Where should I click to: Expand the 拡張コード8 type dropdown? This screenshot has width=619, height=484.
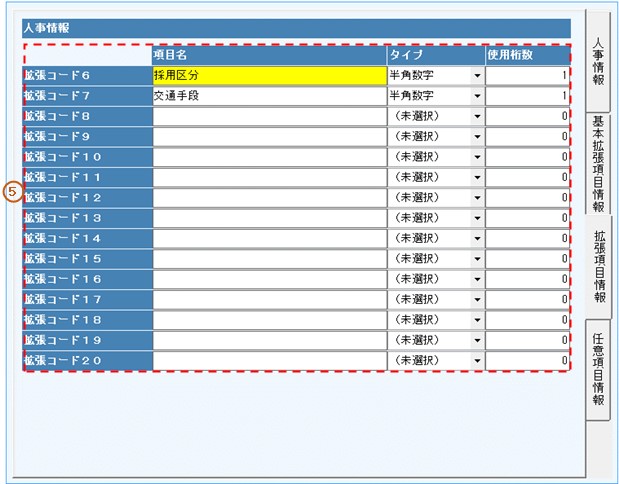[x=477, y=116]
